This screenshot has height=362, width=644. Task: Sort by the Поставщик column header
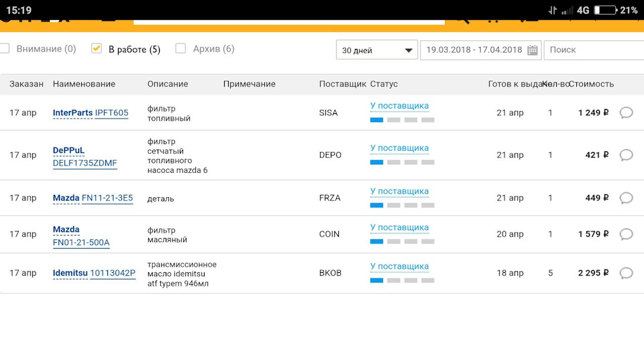tap(342, 84)
